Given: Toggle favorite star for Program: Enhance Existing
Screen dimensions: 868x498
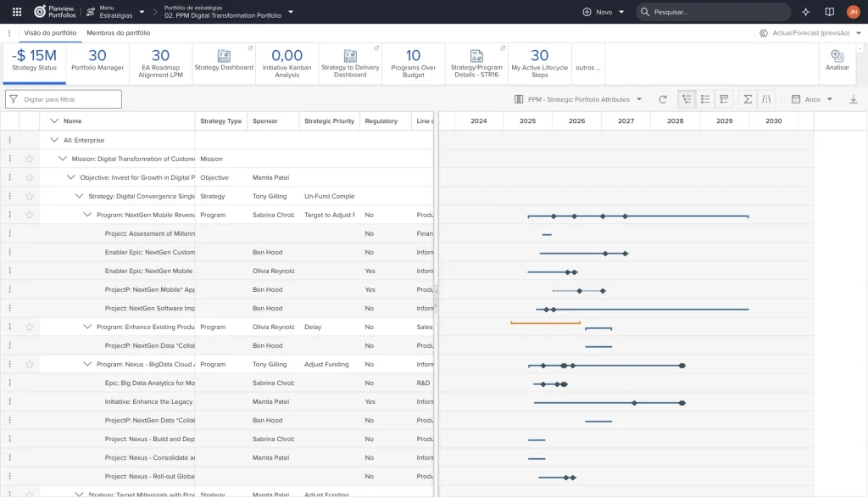Looking at the screenshot, I should coord(30,327).
